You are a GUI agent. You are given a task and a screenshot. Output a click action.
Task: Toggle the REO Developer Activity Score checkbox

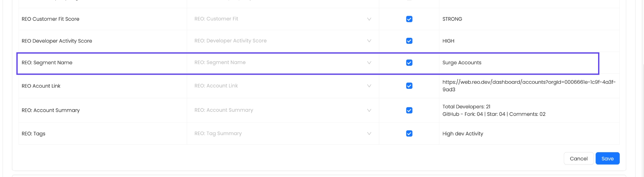click(409, 41)
